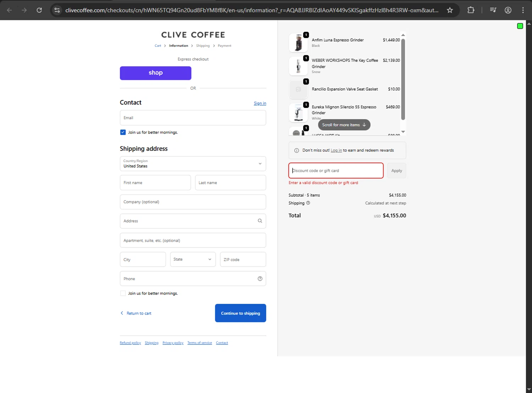Uncheck the upper Join us for better mornings
The image size is (532, 393).
point(123,132)
